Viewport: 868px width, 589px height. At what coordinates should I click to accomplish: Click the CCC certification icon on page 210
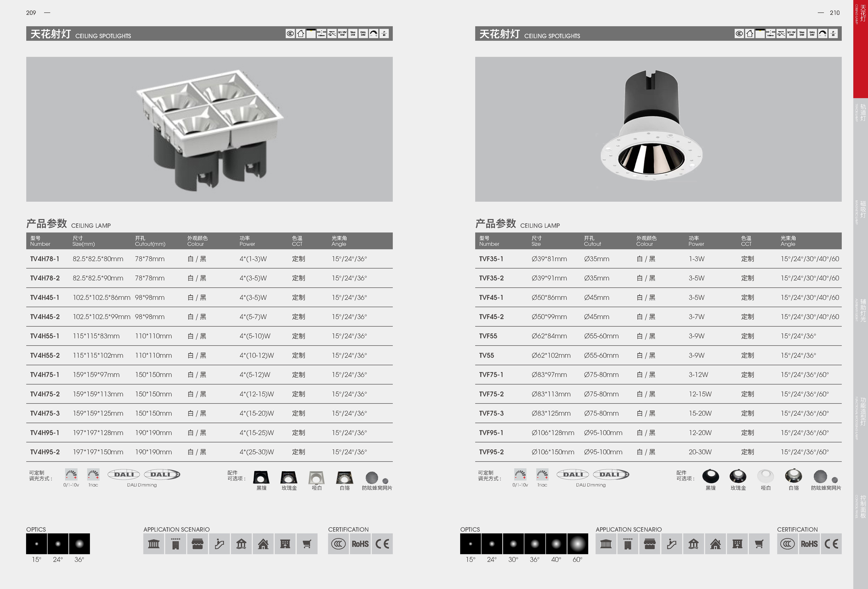pyautogui.click(x=787, y=544)
